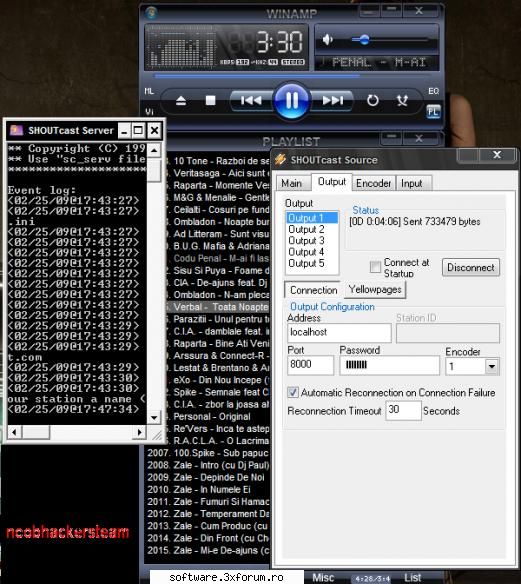Toggle the EQ equalizer button
The image size is (521, 584).
(x=433, y=91)
